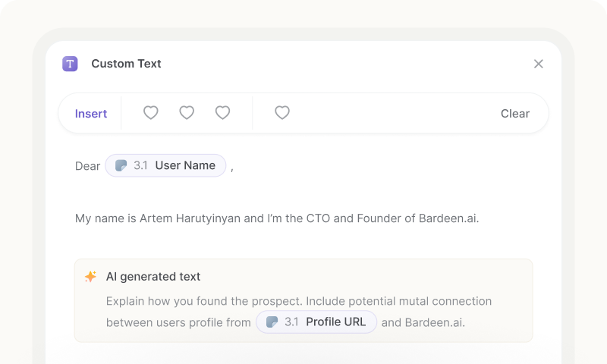Close the Custom Text dialog
The height and width of the screenshot is (364, 607).
[x=539, y=64]
